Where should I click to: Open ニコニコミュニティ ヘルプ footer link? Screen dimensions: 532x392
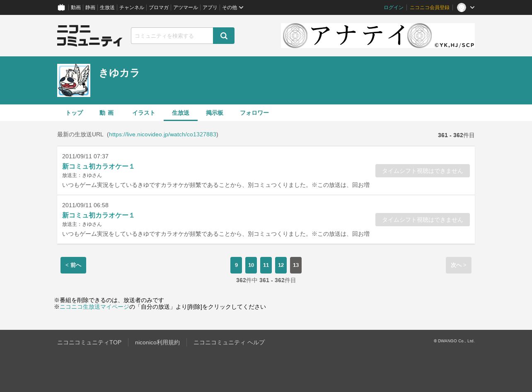229,342
